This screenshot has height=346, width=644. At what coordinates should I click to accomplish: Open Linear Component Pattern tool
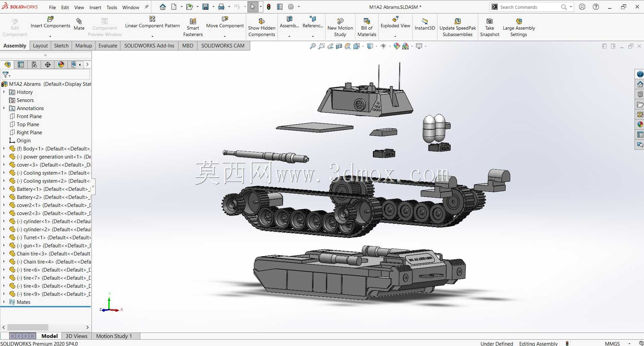152,22
